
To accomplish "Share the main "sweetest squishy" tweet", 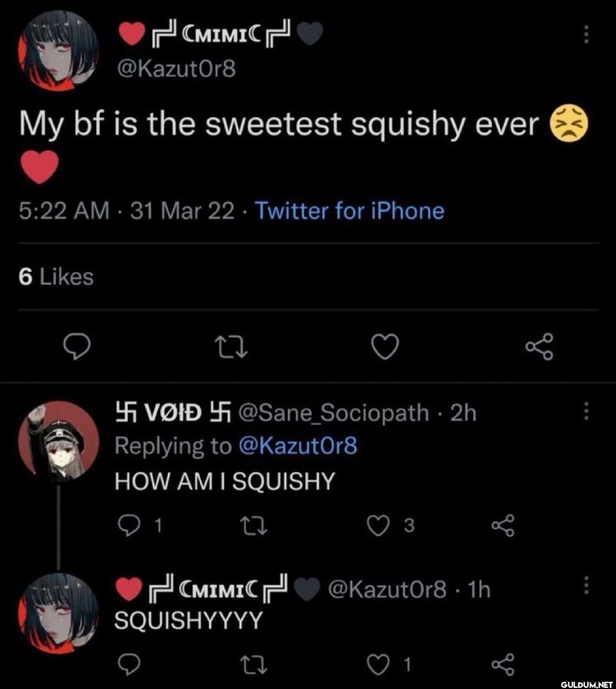I will [539, 347].
